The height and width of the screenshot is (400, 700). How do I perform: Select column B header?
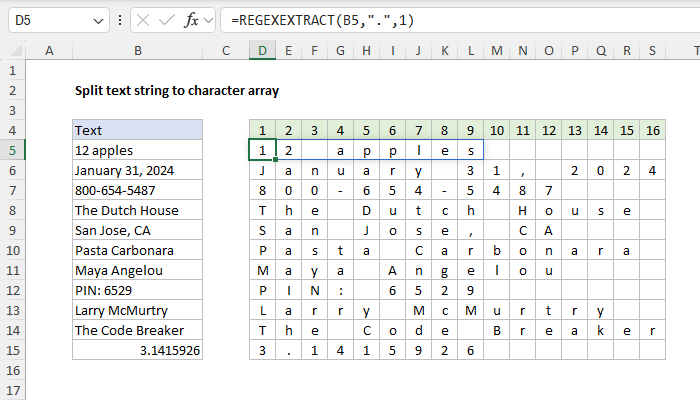[x=137, y=50]
